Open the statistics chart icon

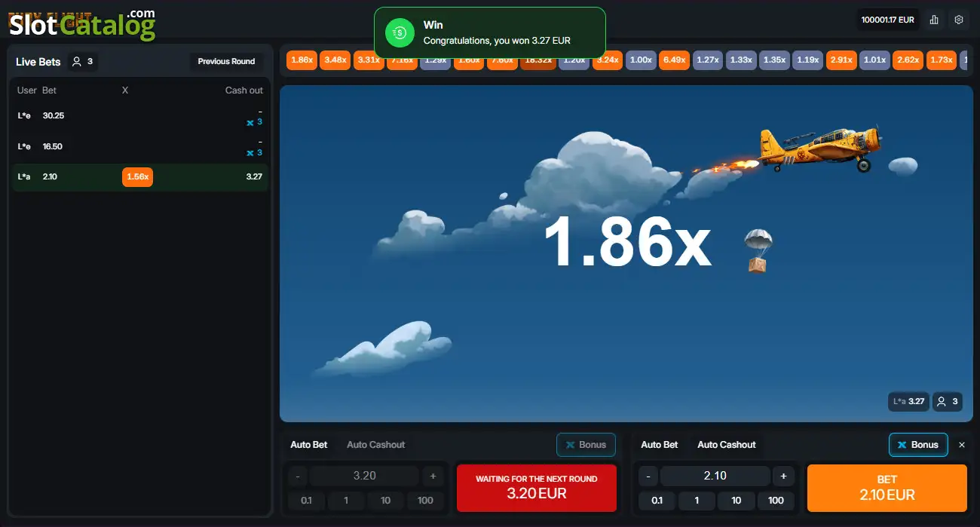pyautogui.click(x=934, y=20)
